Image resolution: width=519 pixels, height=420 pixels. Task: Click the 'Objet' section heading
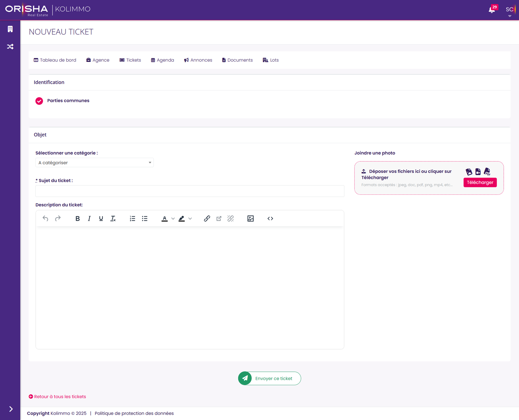[x=40, y=135]
